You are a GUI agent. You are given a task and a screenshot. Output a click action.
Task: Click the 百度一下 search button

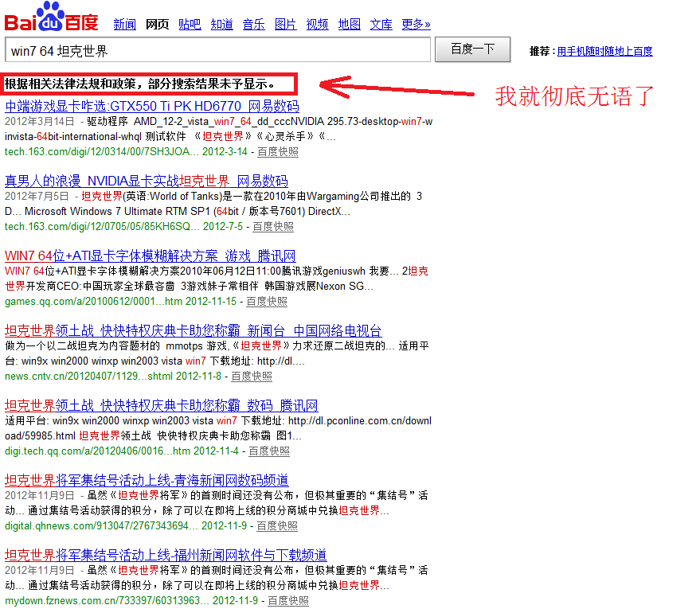coord(473,49)
